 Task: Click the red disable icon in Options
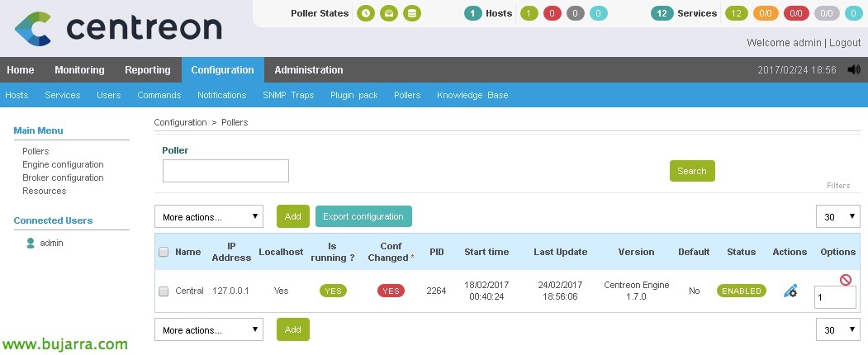pyautogui.click(x=846, y=280)
